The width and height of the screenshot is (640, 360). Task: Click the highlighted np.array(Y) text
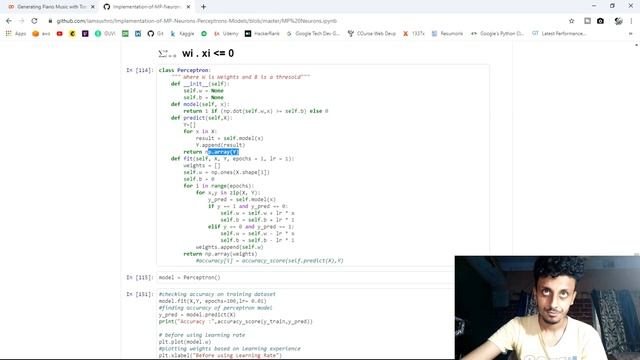[223, 152]
